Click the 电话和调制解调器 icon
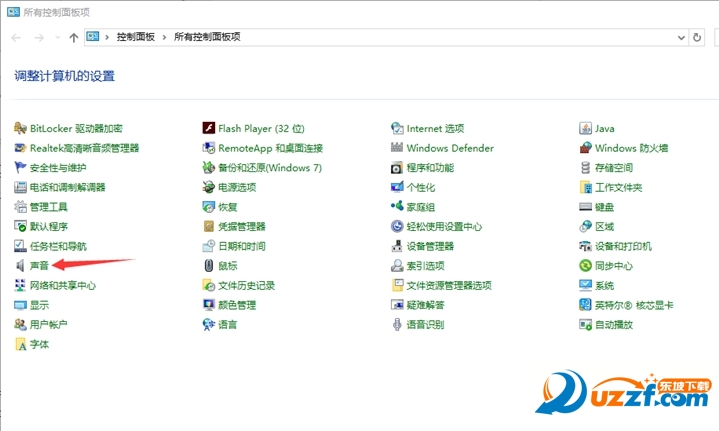The width and height of the screenshot is (719, 431). pyautogui.click(x=20, y=187)
